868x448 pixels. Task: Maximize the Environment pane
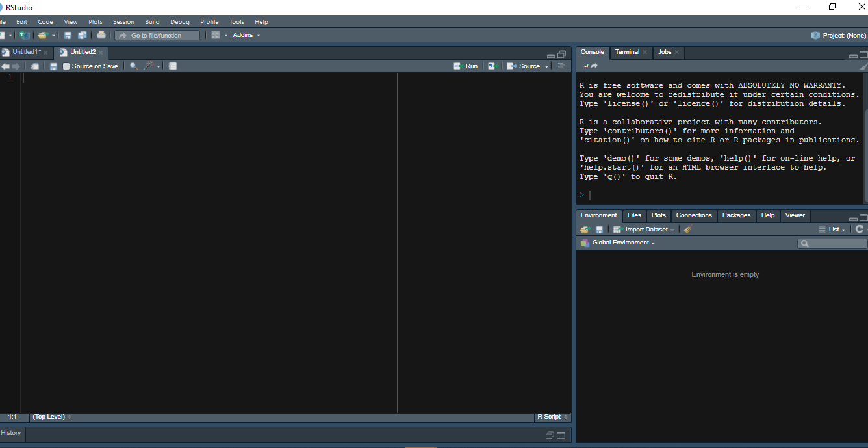[863, 218]
